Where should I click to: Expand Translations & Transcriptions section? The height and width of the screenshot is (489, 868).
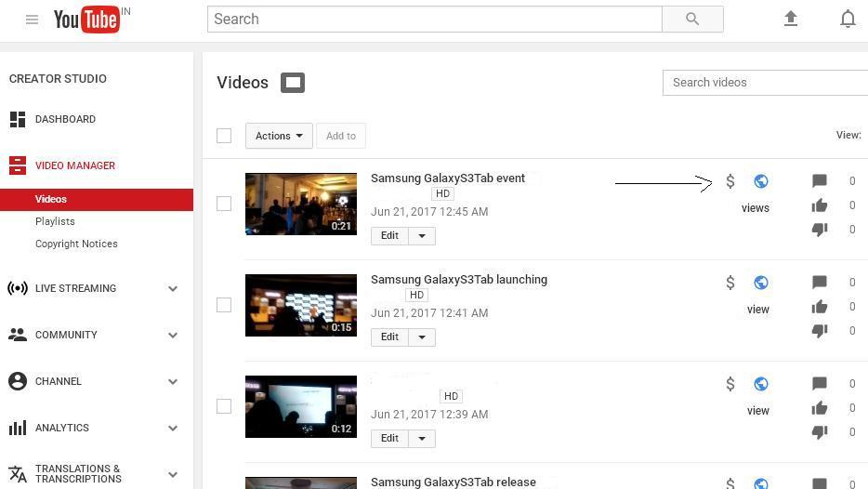[173, 475]
